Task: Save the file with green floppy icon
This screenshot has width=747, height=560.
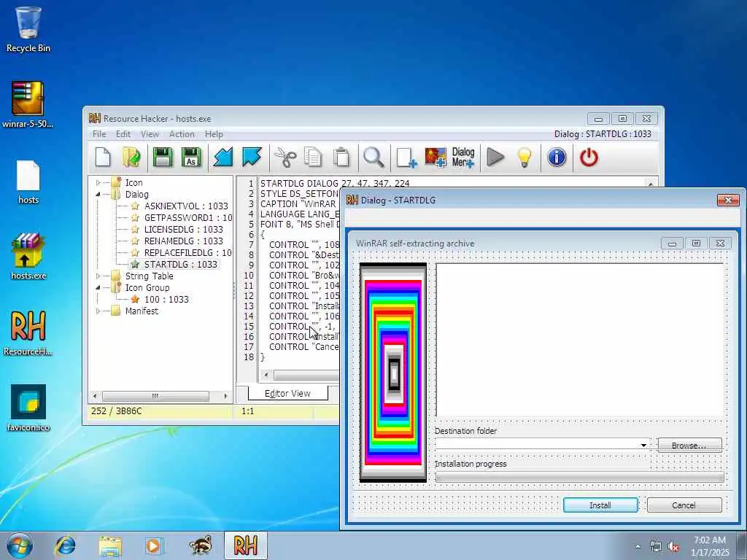Action: click(x=163, y=157)
